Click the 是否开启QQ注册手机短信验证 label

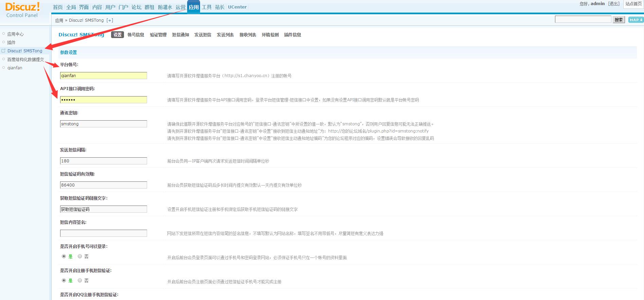pyautogui.click(x=89, y=295)
